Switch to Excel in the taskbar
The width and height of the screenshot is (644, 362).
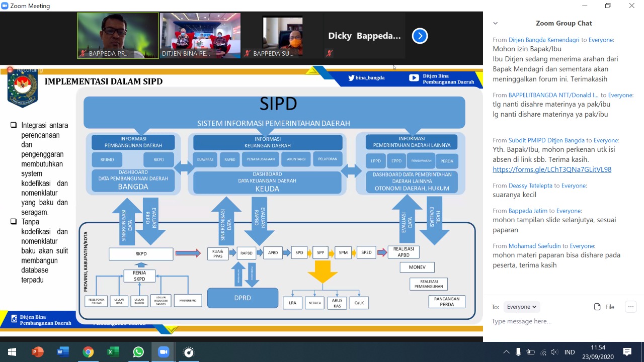point(113,352)
